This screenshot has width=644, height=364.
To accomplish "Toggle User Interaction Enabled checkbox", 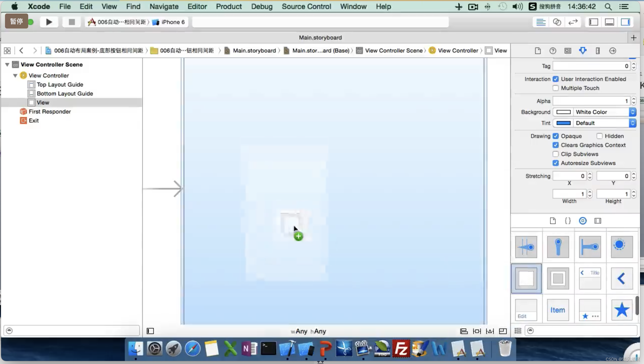I will coord(556,79).
